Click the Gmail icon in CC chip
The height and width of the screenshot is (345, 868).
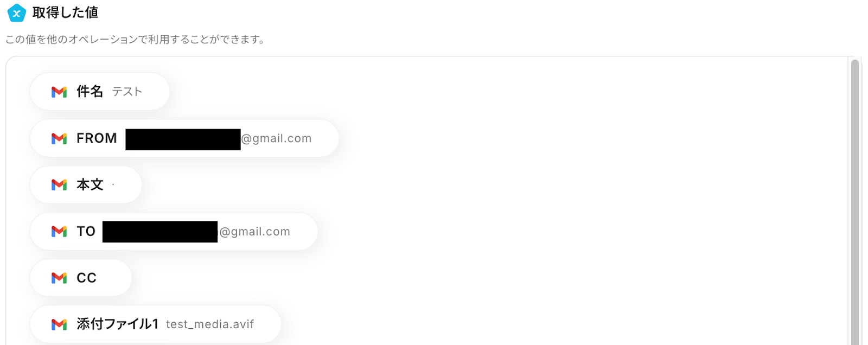[59, 278]
